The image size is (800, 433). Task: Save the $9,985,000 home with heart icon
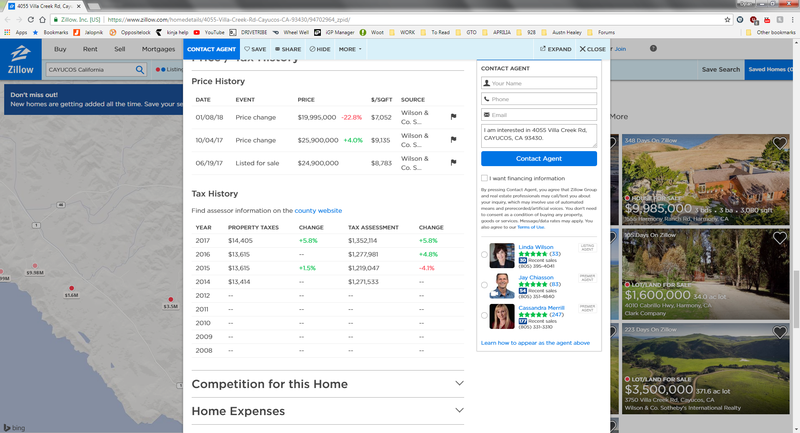pos(780,143)
